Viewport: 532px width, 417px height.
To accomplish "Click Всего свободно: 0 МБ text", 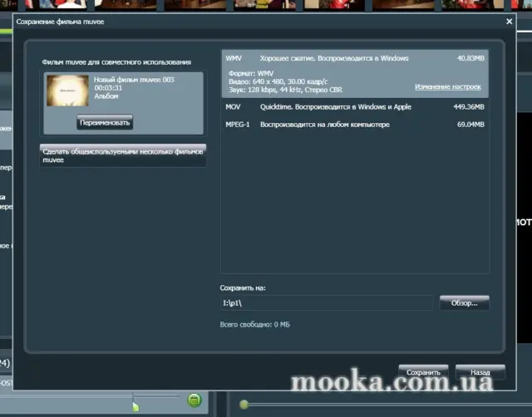I will (x=255, y=325).
